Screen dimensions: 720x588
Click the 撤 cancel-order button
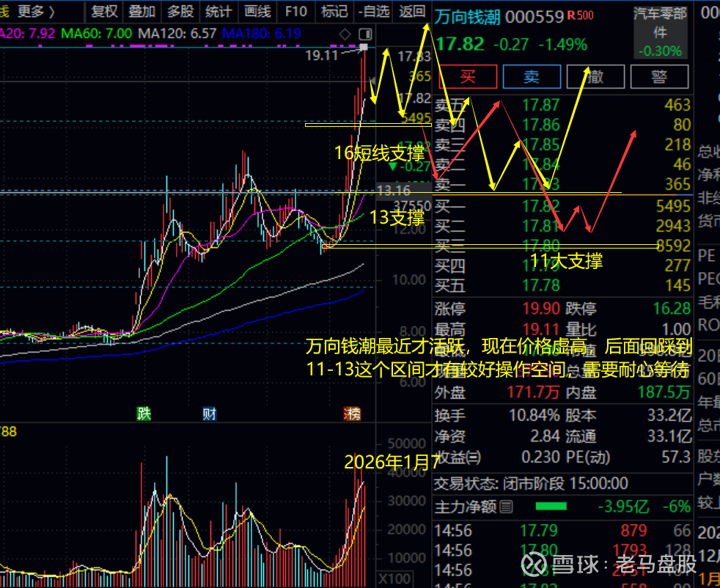click(595, 76)
